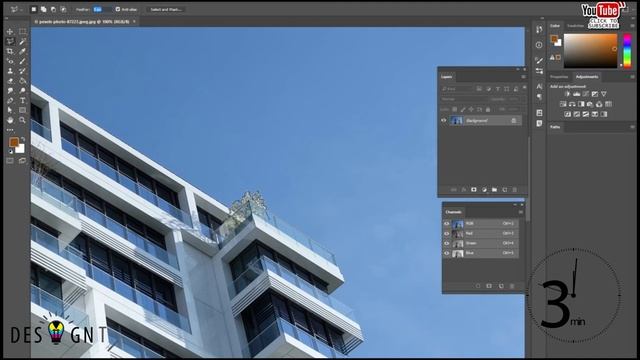Delete layer via Layers panel trash icon
640x360 pixels.
(x=514, y=190)
